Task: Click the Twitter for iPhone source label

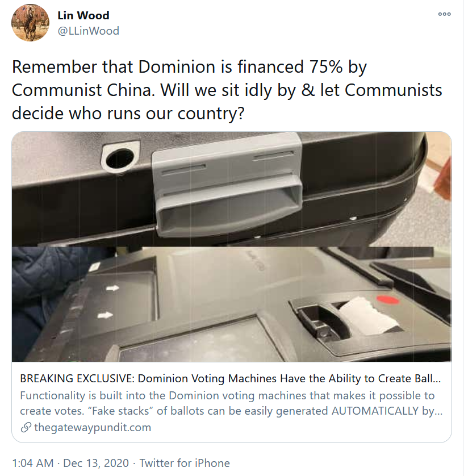Action: click(185, 464)
